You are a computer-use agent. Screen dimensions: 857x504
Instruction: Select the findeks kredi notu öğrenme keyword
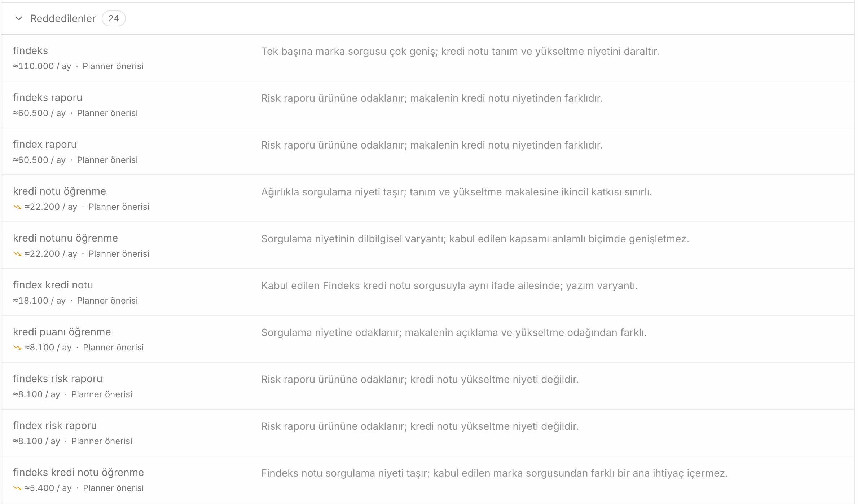pyautogui.click(x=78, y=472)
